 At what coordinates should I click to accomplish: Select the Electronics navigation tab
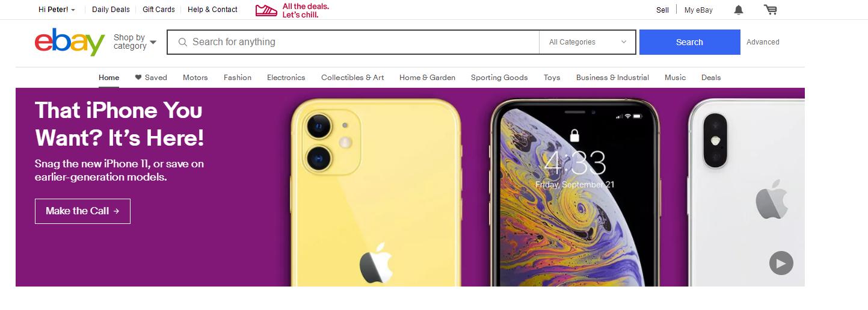click(286, 78)
